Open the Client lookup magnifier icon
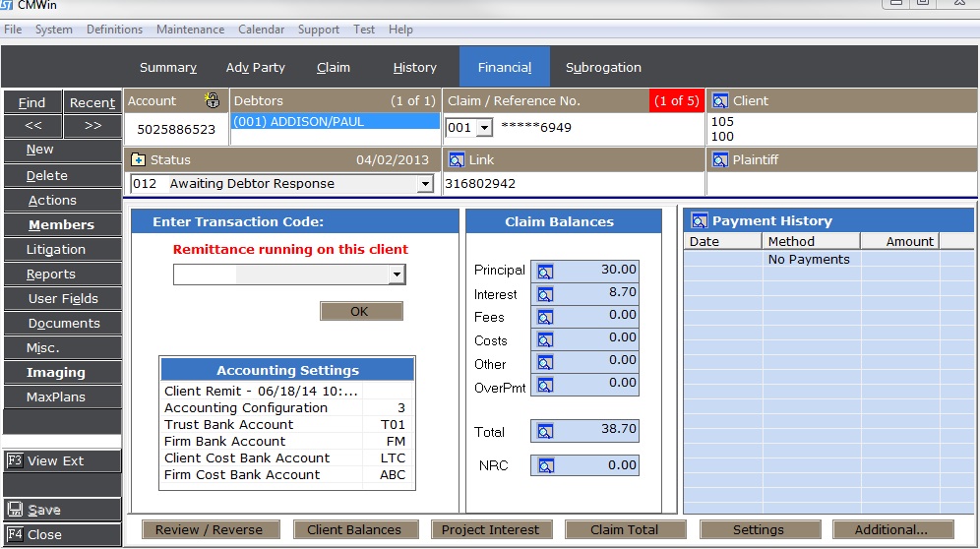The height and width of the screenshot is (549, 980). click(719, 100)
